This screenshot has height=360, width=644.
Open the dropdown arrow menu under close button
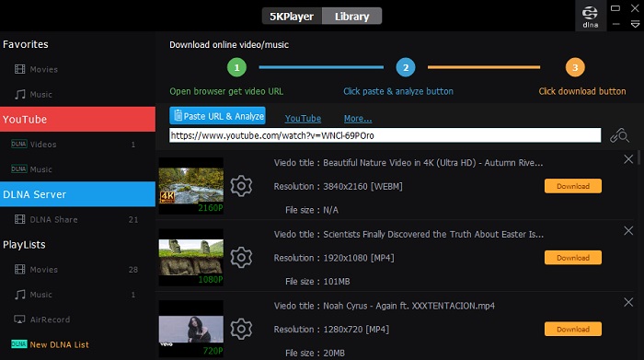tap(635, 25)
